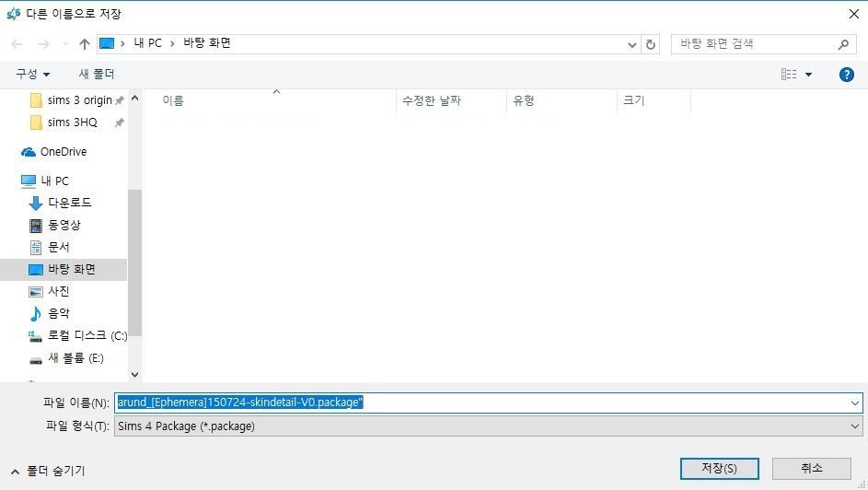Open 새 볼륨 (E:) drive
The height and width of the screenshot is (490, 868).
[66, 358]
